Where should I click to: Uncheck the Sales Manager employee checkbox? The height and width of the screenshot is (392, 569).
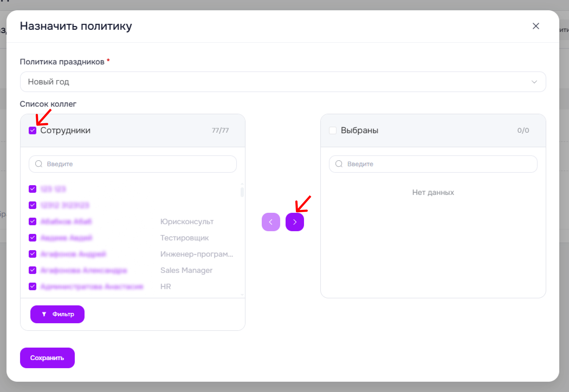33,270
